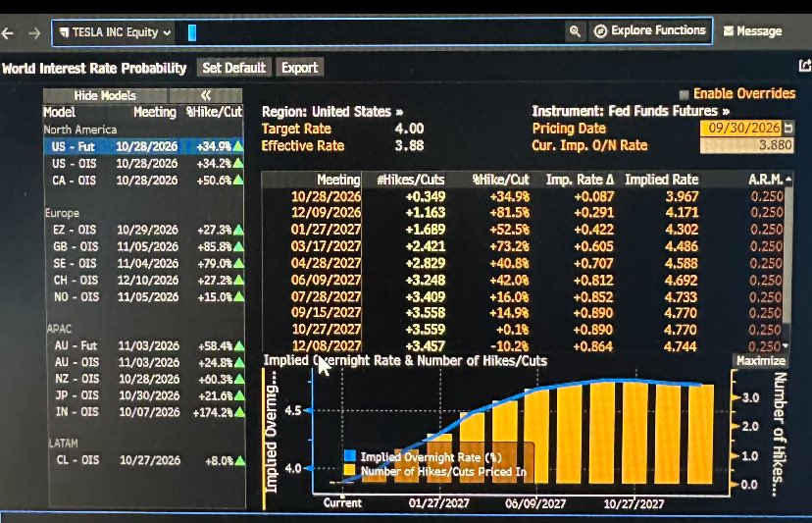The height and width of the screenshot is (523, 812).
Task: Select the US - OIS model row
Action: click(143, 163)
